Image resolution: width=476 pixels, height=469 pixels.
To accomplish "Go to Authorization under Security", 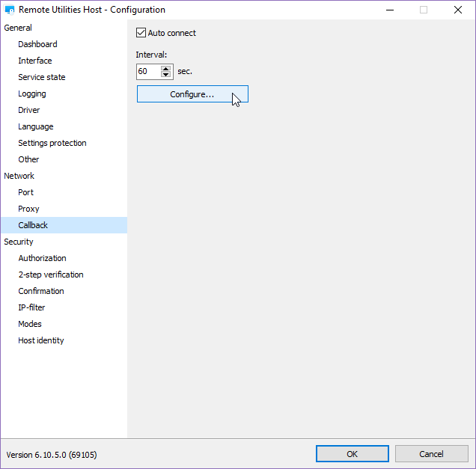I will [x=42, y=258].
